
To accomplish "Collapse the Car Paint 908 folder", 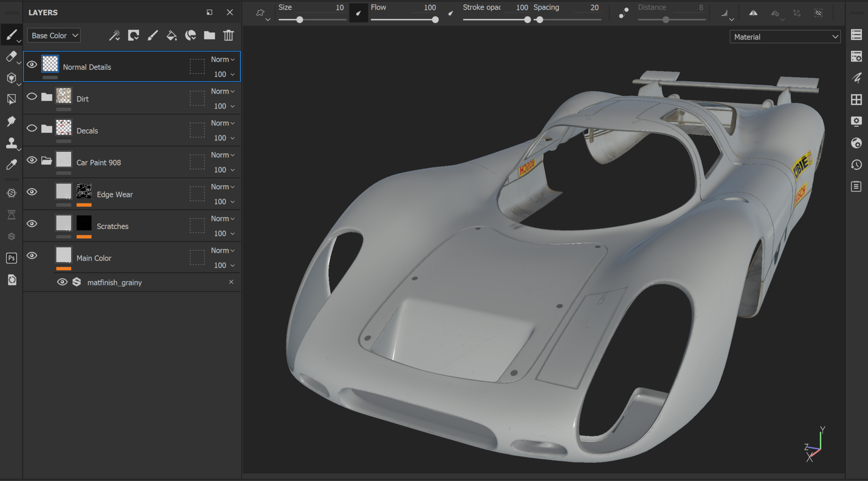I will tap(46, 160).
